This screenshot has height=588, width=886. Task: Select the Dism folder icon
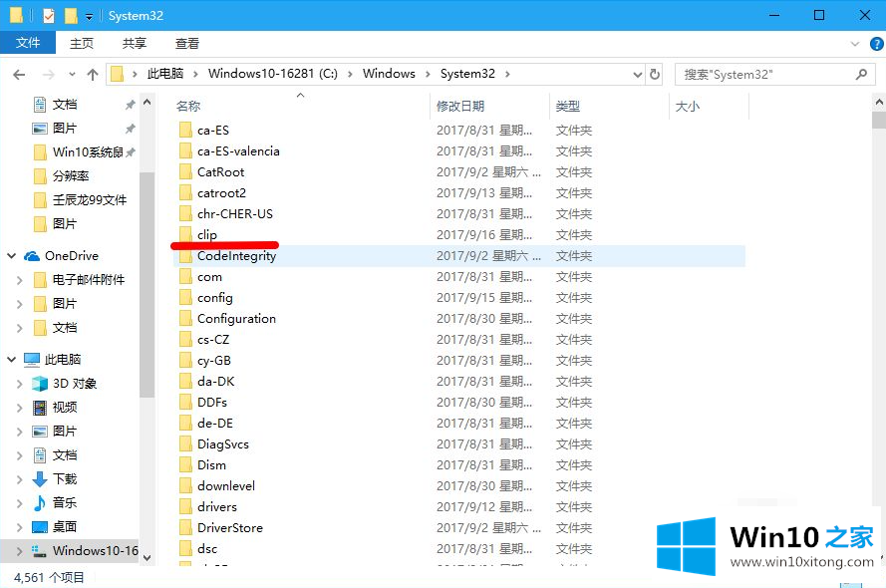click(x=185, y=464)
